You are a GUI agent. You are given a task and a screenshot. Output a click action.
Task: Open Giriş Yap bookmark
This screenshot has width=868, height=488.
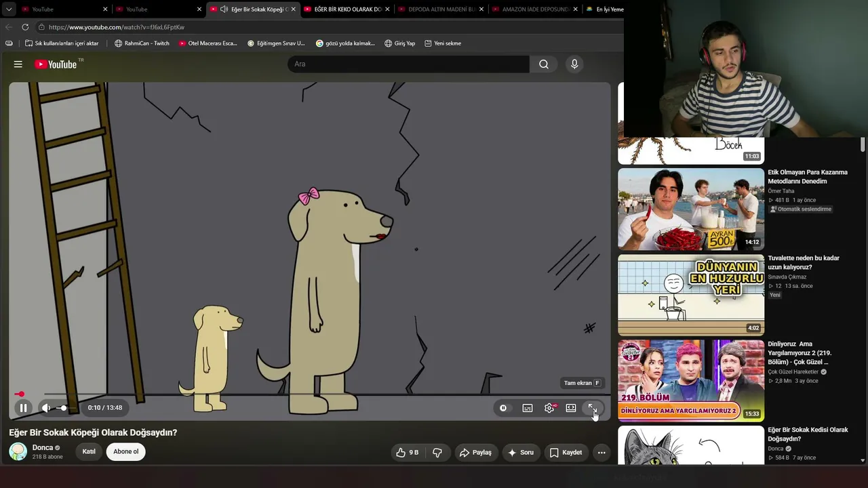pyautogui.click(x=400, y=43)
